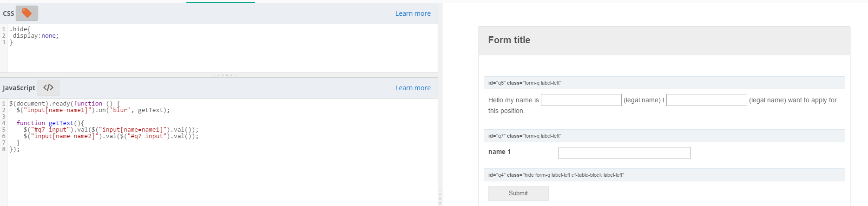Viewport: 868px width, 206px height.
Task: Focus the second legal name input field
Action: pos(706,100)
